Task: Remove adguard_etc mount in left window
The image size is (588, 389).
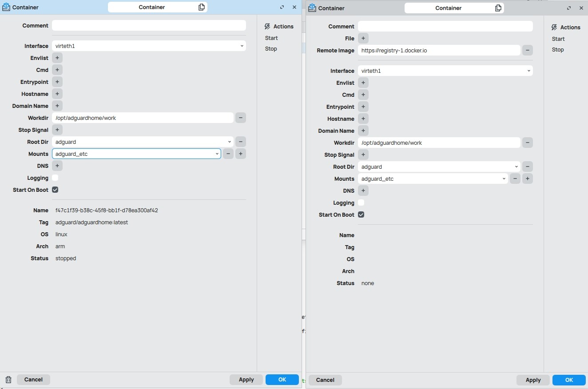Action: click(x=228, y=154)
